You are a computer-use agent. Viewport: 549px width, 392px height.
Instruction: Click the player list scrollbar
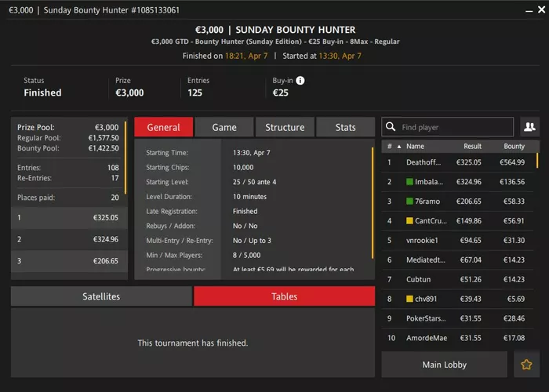coord(537,161)
